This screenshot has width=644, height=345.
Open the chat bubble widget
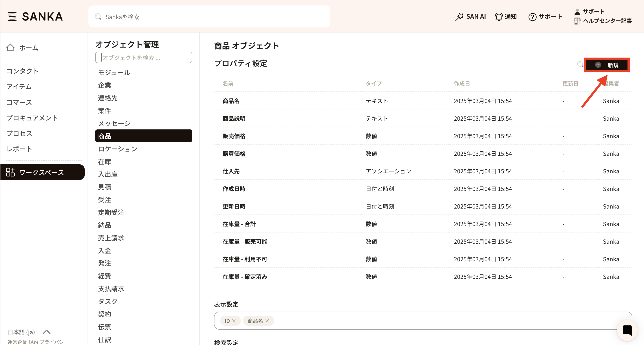[627, 330]
